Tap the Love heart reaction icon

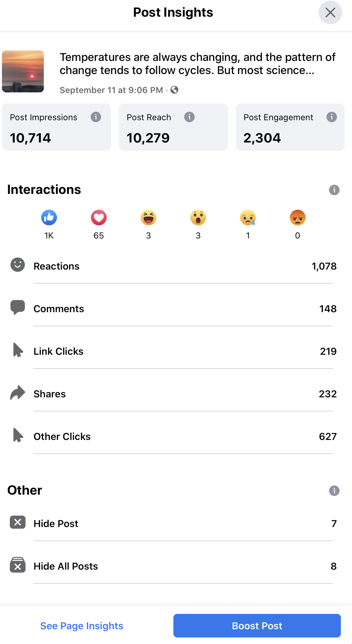tap(99, 218)
